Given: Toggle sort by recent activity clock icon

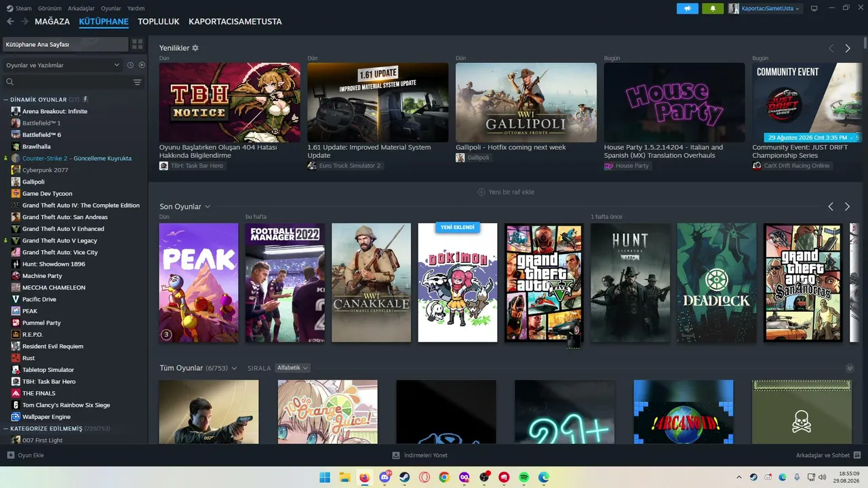Looking at the screenshot, I should pos(129,65).
